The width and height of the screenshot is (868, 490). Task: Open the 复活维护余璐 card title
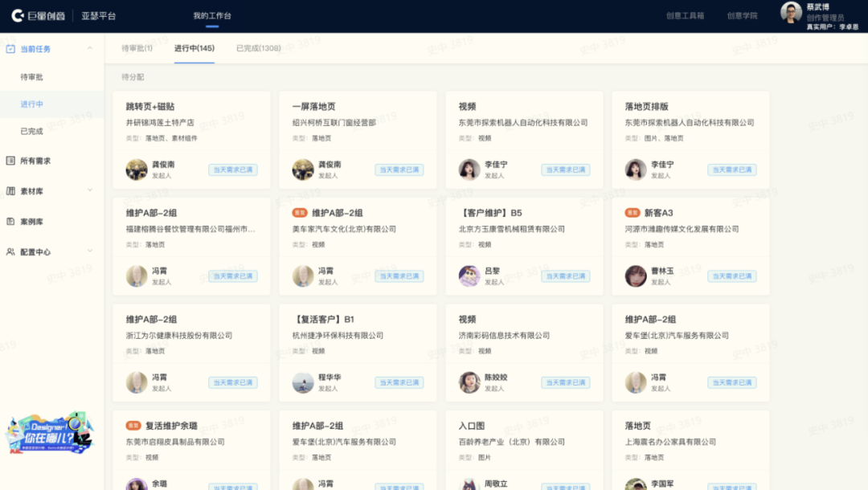(x=172, y=425)
